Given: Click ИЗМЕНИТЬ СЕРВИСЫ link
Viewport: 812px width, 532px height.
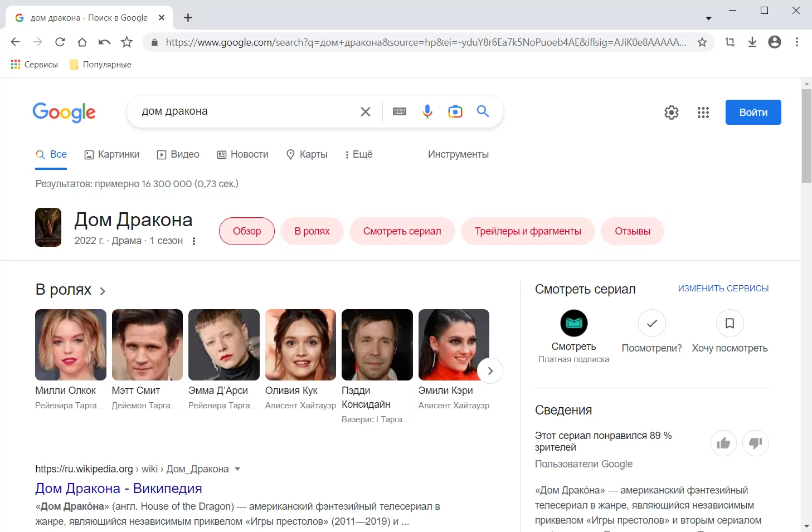Looking at the screenshot, I should 723,289.
